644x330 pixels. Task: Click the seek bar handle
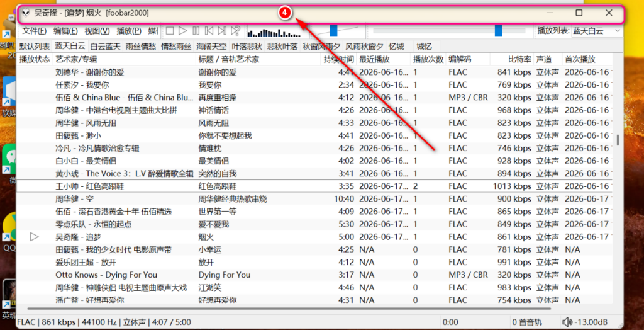(x=498, y=30)
